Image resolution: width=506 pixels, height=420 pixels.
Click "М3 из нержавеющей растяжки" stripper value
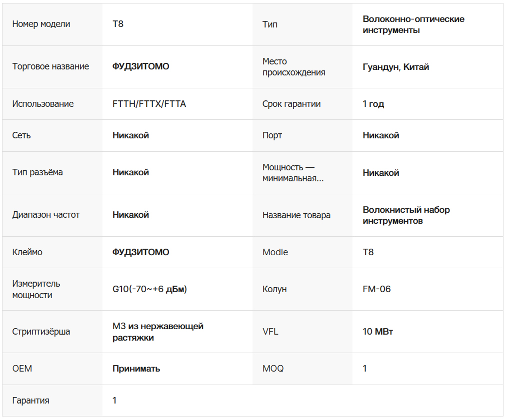(157, 332)
